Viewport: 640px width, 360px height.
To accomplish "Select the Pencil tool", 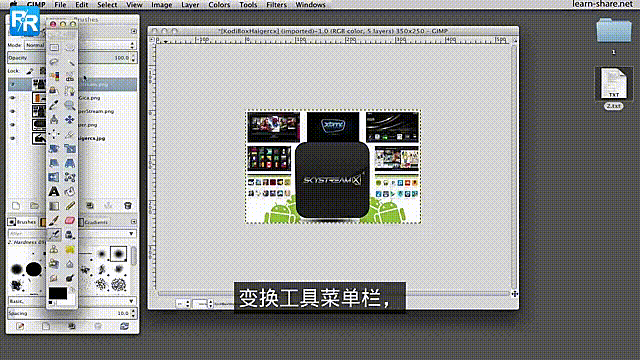I will [70, 206].
